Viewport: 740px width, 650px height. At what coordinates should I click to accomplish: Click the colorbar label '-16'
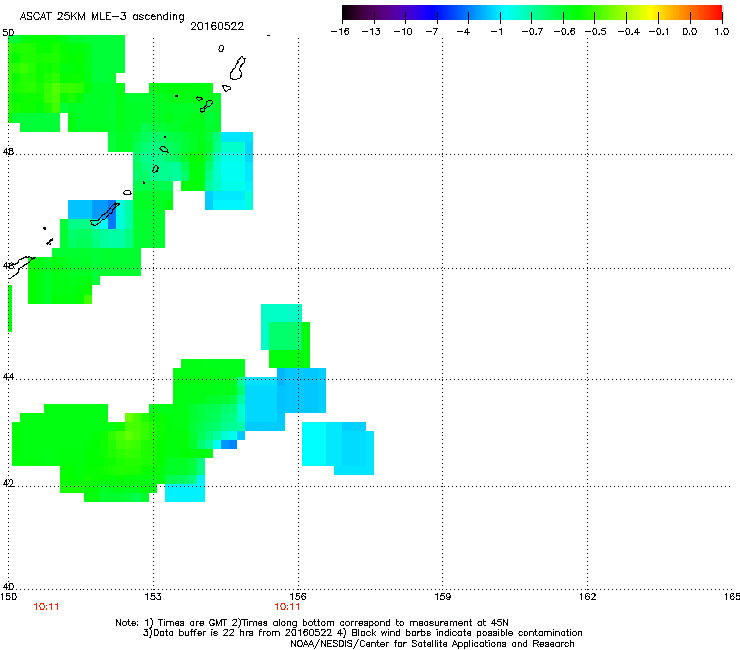340,32
